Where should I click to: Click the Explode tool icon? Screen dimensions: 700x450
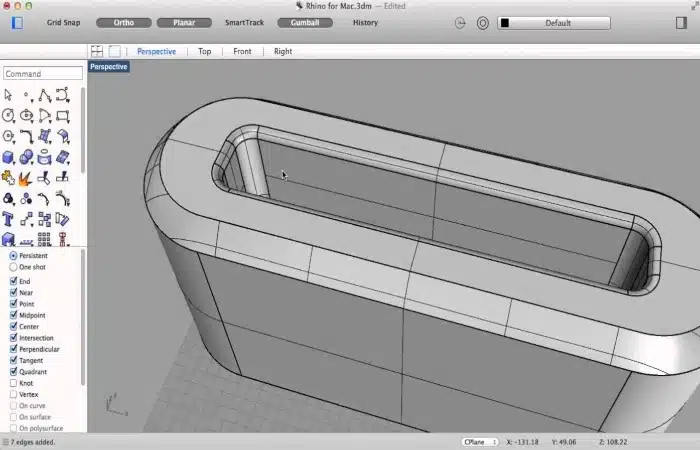tap(25, 179)
